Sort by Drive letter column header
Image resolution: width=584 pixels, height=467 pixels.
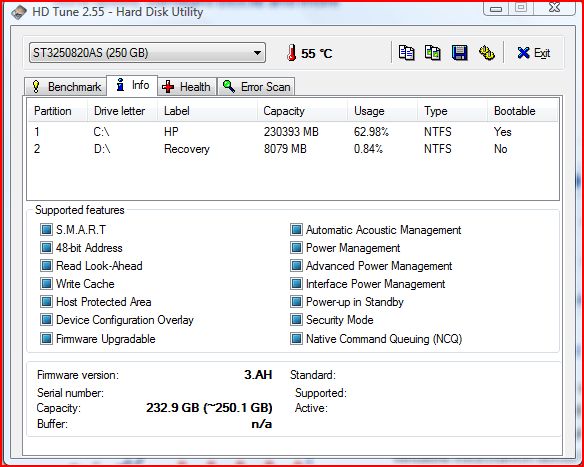click(122, 111)
